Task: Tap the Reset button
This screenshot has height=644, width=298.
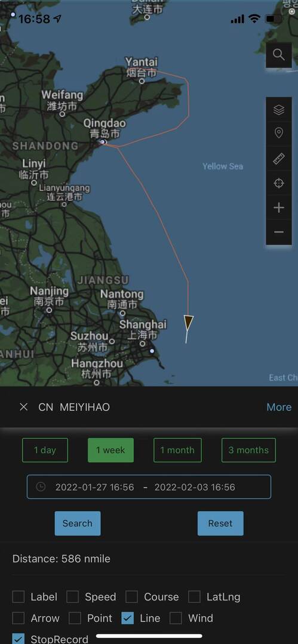Action: 220,524
